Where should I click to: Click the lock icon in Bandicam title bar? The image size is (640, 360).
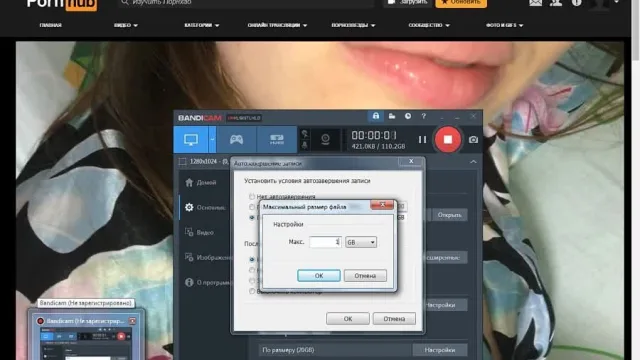tap(376, 116)
